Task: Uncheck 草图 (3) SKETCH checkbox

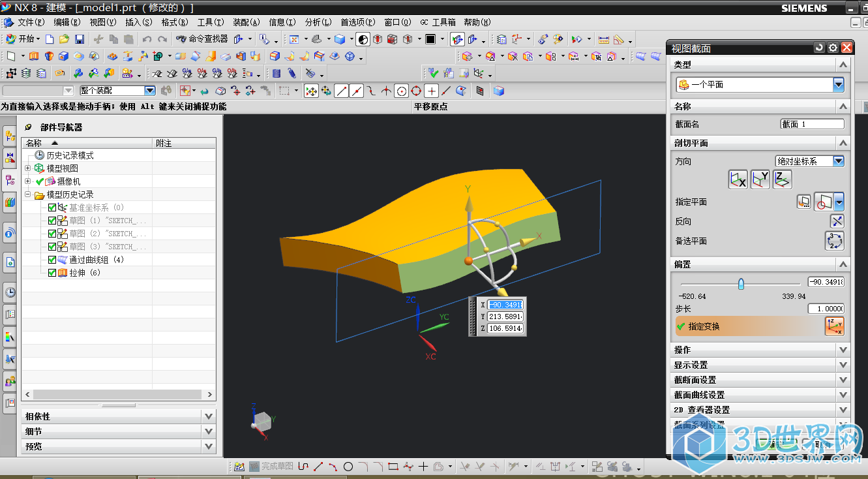Action: click(x=52, y=247)
